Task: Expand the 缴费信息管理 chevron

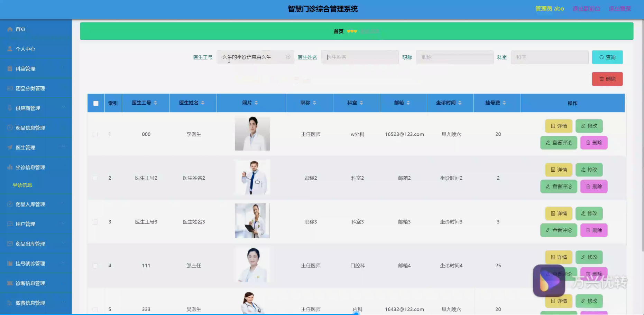Action: (x=64, y=302)
